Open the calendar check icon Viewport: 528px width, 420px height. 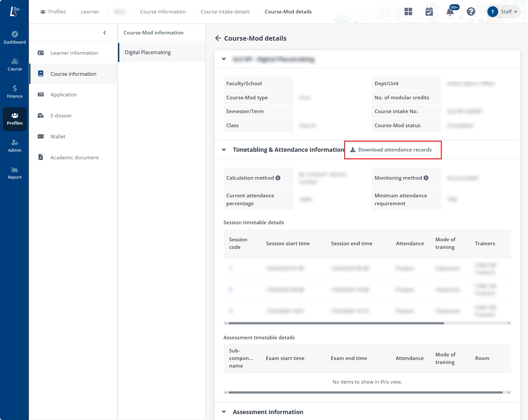click(x=429, y=12)
